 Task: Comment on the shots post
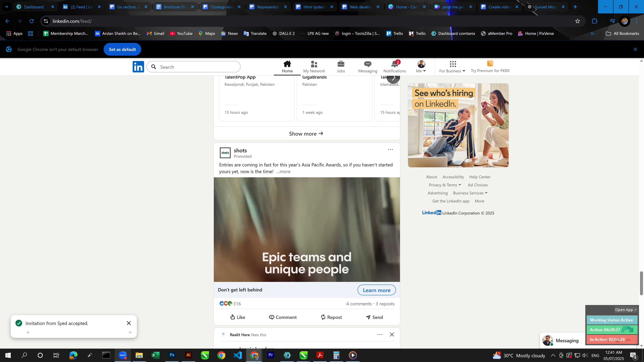coord(282,317)
